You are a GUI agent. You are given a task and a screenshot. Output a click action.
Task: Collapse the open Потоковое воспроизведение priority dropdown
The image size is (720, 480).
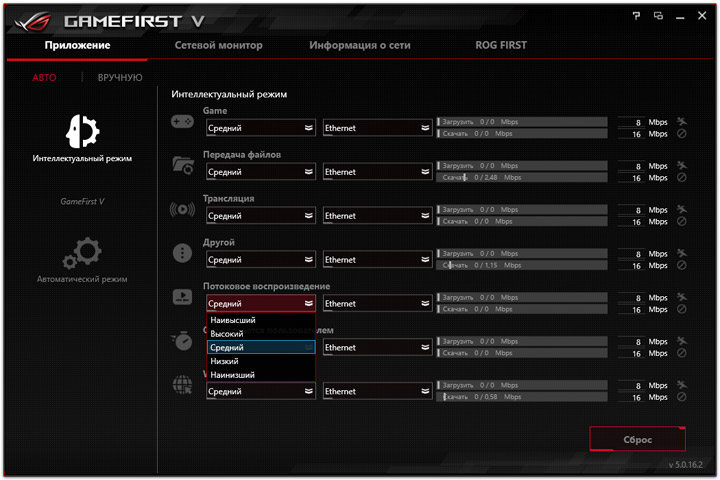tap(260, 303)
